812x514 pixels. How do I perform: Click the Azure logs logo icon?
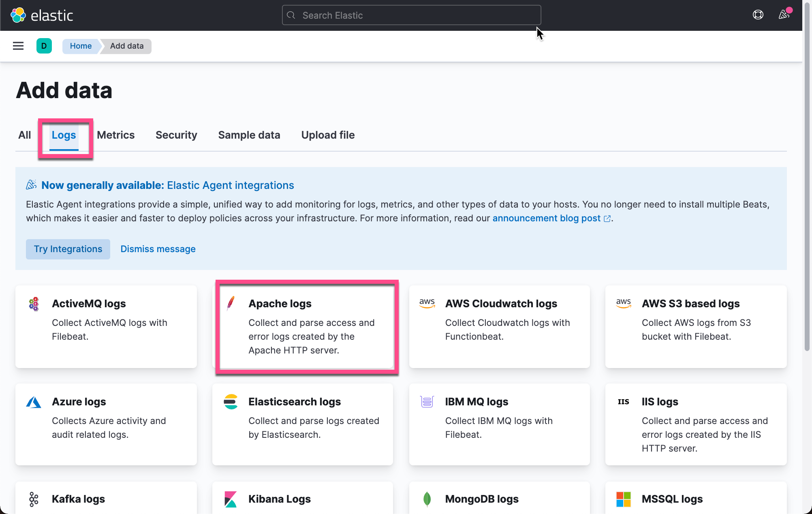pyautogui.click(x=34, y=402)
